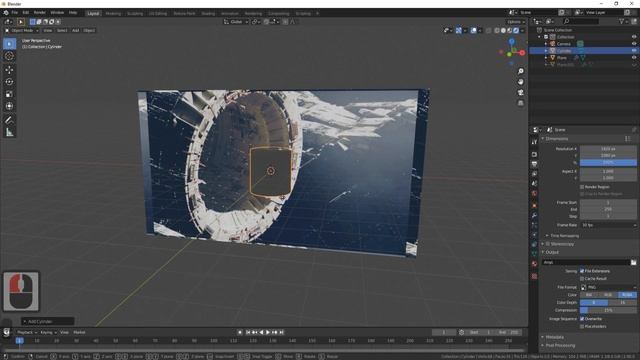Toggle the camera view icon
This screenshot has width=640, height=360.
pos(521,92)
